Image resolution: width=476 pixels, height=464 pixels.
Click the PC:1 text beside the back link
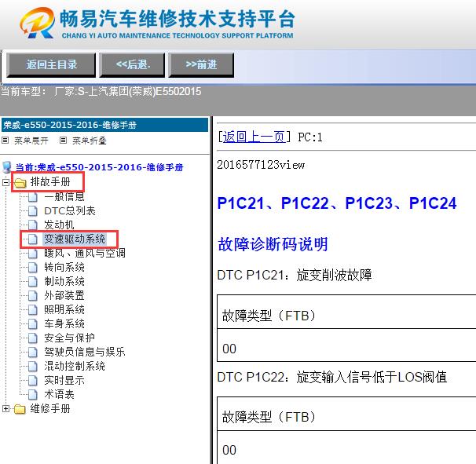310,137
